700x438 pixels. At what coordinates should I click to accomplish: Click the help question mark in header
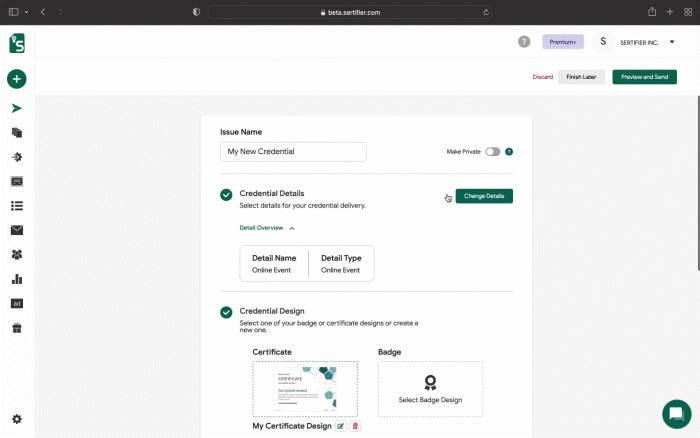coord(524,42)
